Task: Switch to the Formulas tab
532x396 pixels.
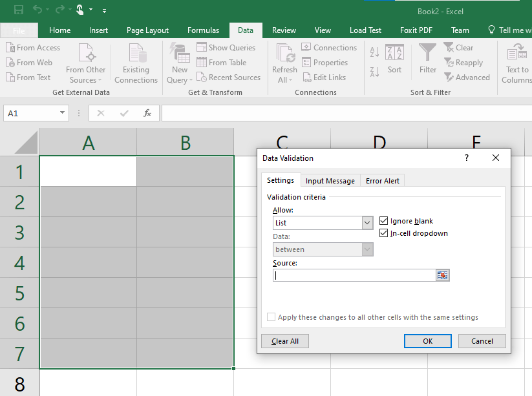Action: [203, 30]
